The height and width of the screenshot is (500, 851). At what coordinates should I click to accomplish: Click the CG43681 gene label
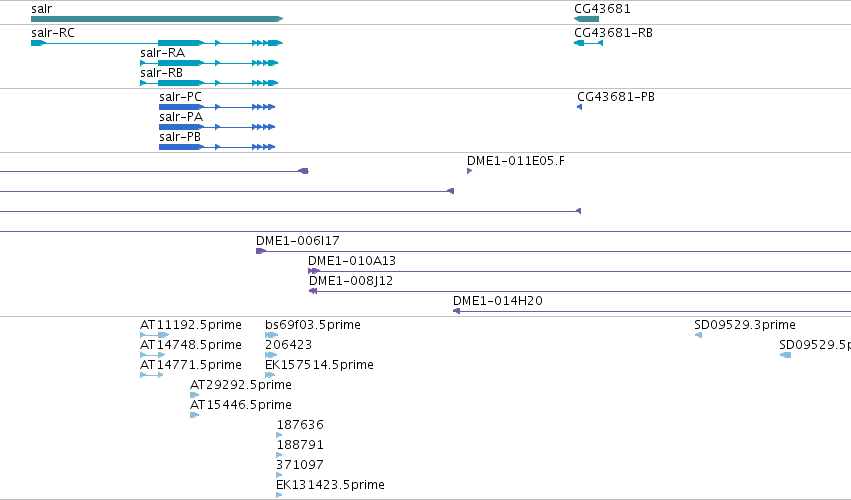[602, 9]
